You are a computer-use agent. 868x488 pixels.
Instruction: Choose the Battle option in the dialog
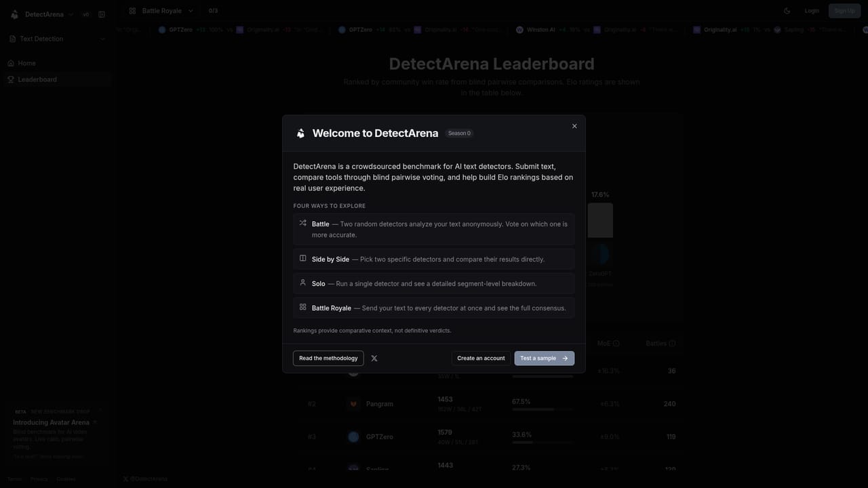(434, 229)
